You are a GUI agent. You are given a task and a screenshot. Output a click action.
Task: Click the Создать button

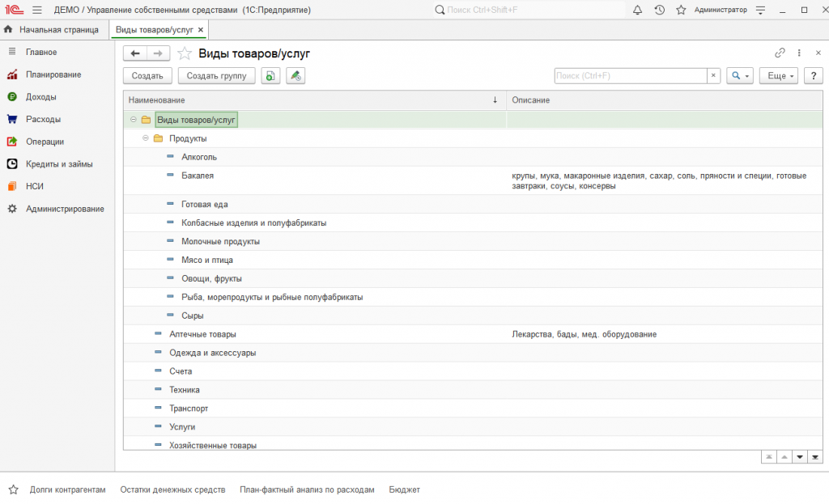147,75
